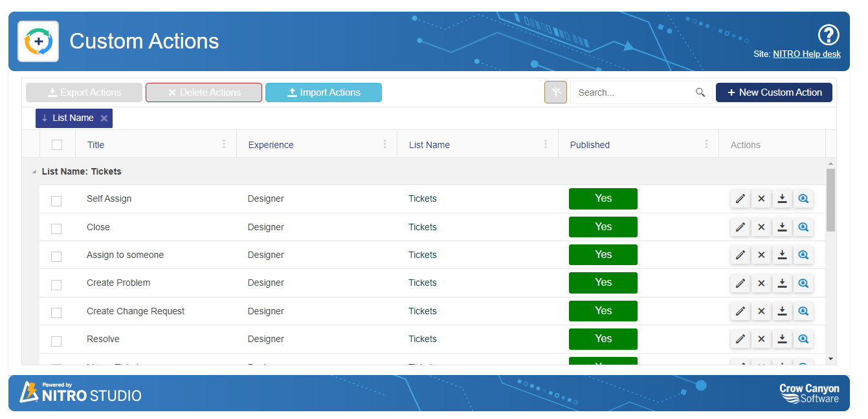Open the NITRO Help desk site link

pos(807,54)
